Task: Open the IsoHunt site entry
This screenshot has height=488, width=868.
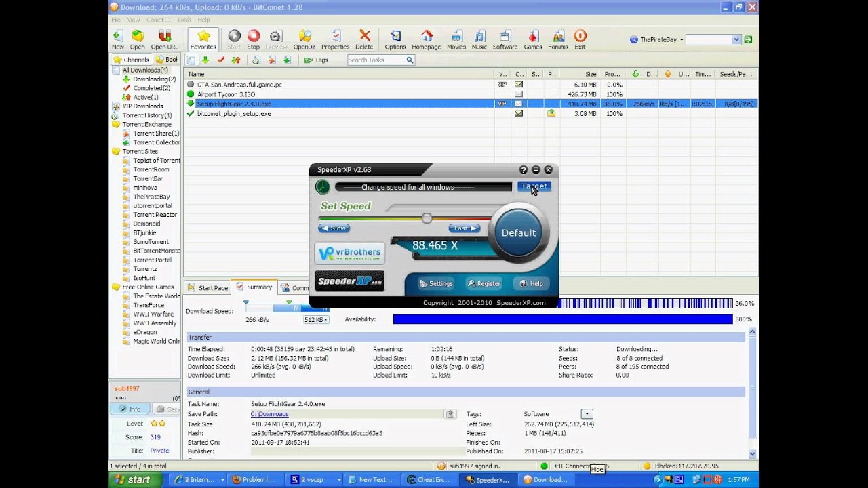Action: pyautogui.click(x=144, y=278)
